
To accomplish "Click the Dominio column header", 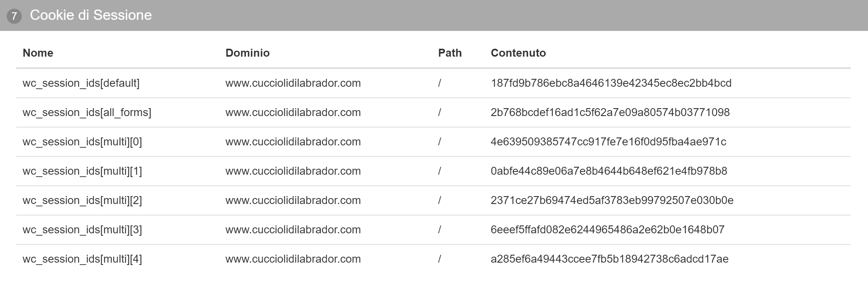I will point(247,53).
